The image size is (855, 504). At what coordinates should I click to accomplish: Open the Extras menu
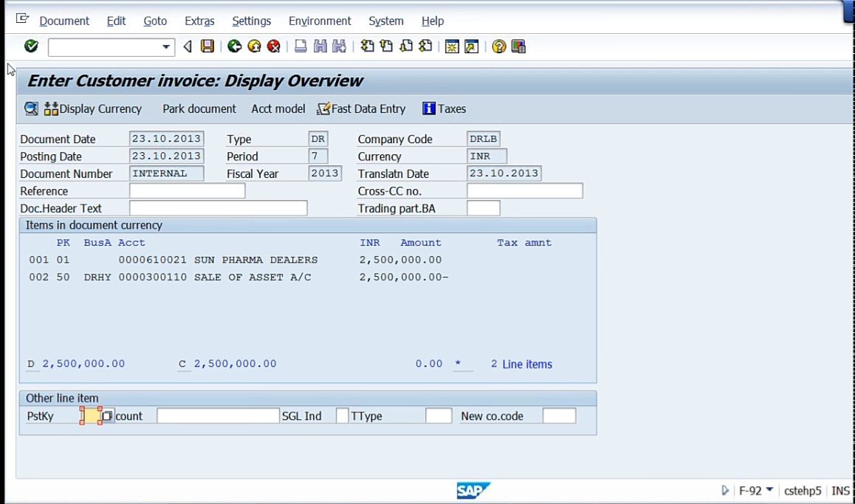[x=199, y=21]
